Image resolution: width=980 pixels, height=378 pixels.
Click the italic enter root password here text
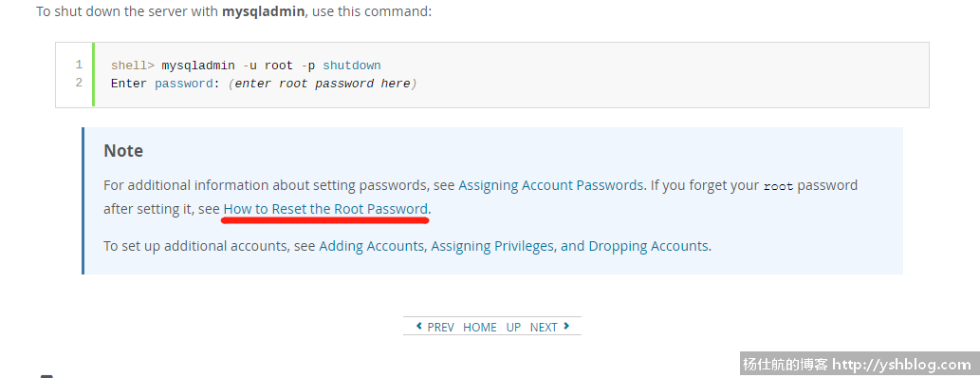(x=323, y=84)
